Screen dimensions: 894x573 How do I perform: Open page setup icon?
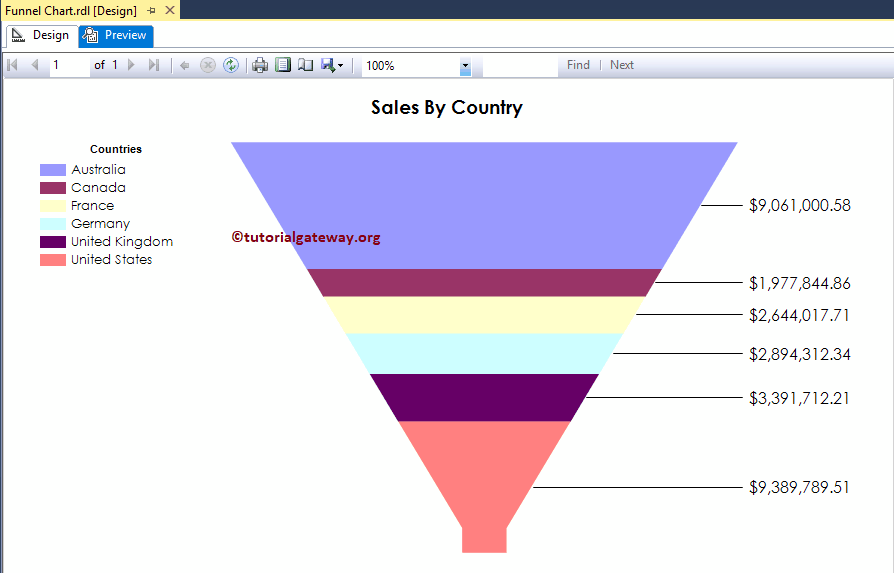pyautogui.click(x=306, y=66)
